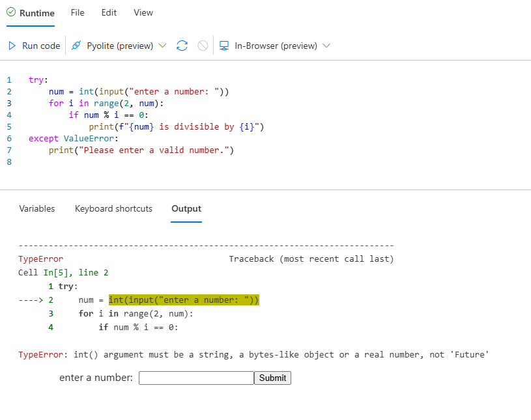Screen dimensions: 531x420
Task: Switch to the Keyboard shortcuts tab
Action: [x=113, y=208]
